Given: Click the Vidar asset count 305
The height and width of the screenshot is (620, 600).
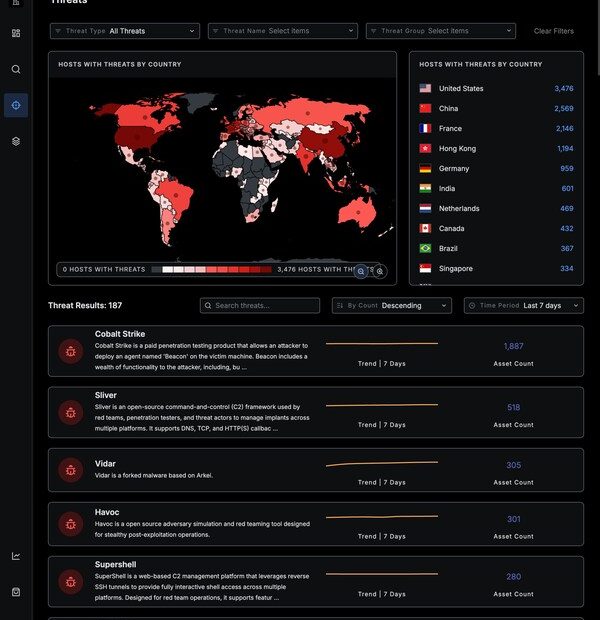Looking at the screenshot, I should [513, 465].
